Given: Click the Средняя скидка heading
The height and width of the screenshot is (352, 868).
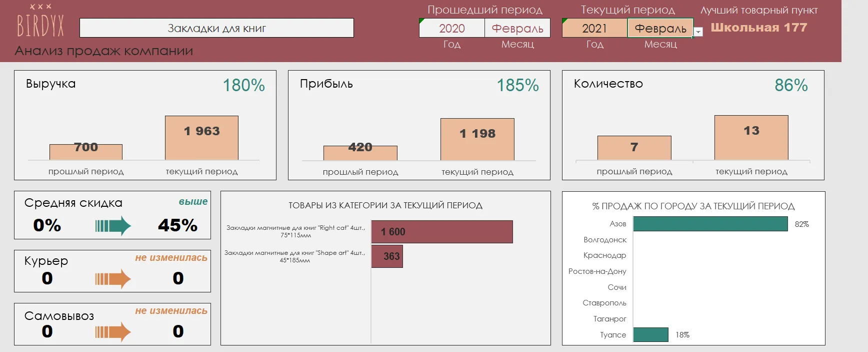Looking at the screenshot, I should pyautogui.click(x=73, y=203).
